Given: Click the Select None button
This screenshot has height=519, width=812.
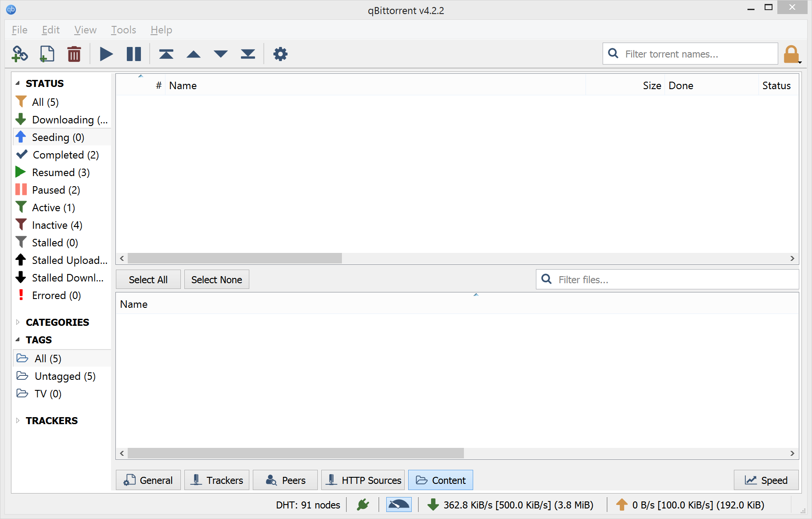Looking at the screenshot, I should pyautogui.click(x=217, y=280).
